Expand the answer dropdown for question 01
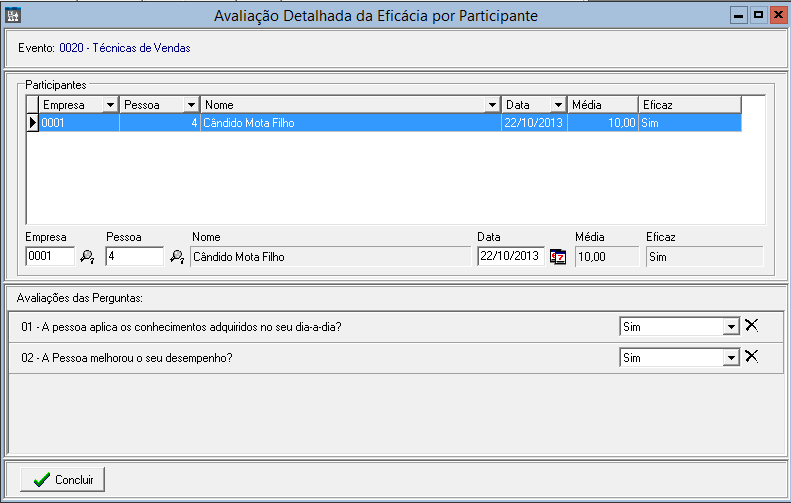 pos(731,327)
